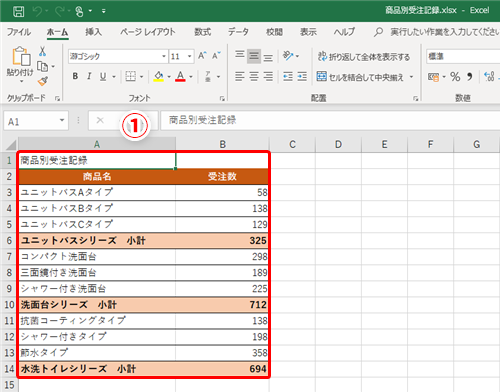Expand the Borders dropdown arrow
The image size is (500, 392).
[x=141, y=77]
